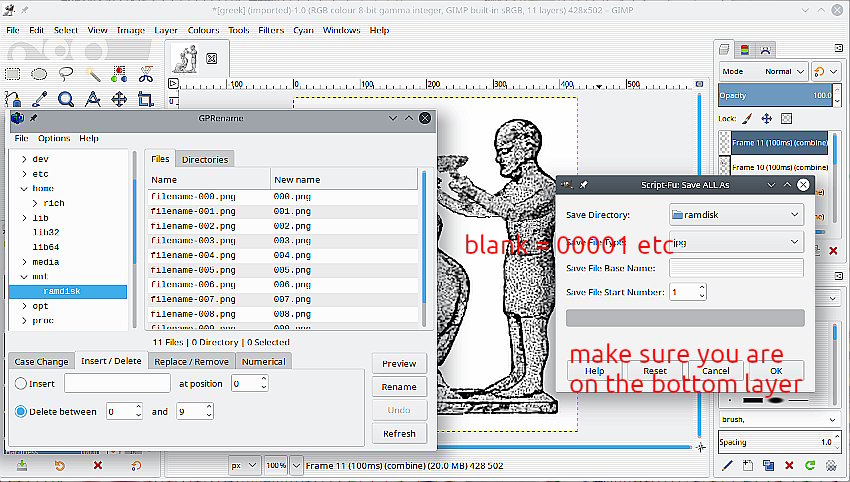The width and height of the screenshot is (850, 482).
Task: Close the greek image tab
Action: [212, 59]
